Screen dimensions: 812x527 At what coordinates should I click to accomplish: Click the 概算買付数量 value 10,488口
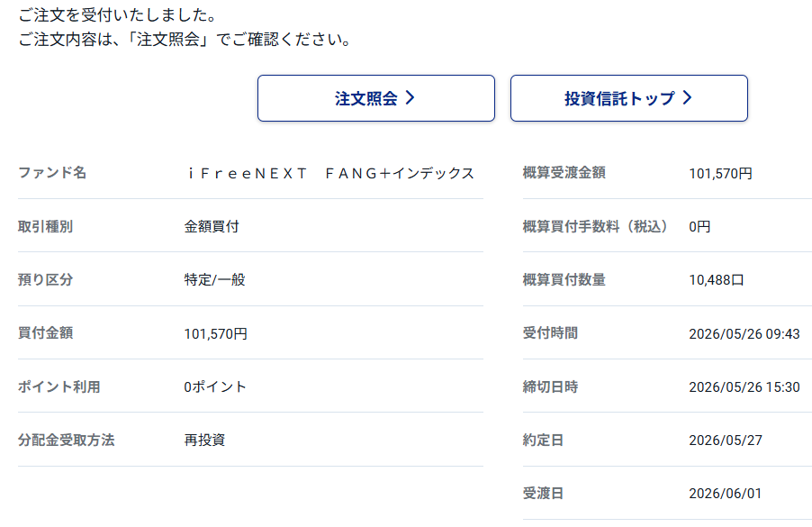point(717,280)
